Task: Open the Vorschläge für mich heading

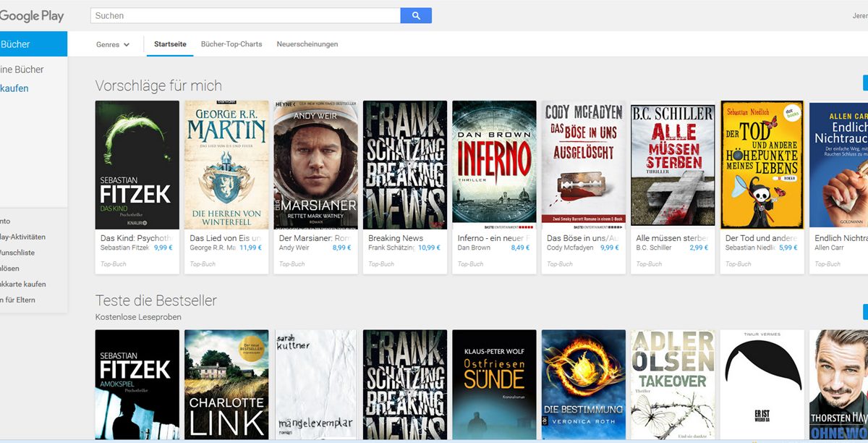Action: point(158,85)
